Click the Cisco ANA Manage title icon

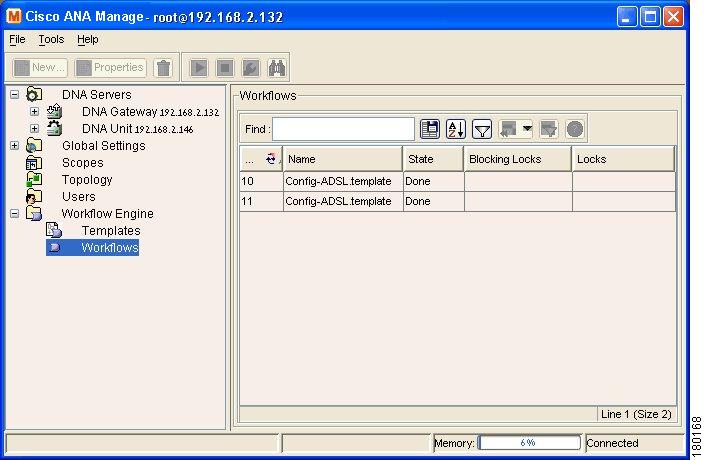point(14,17)
